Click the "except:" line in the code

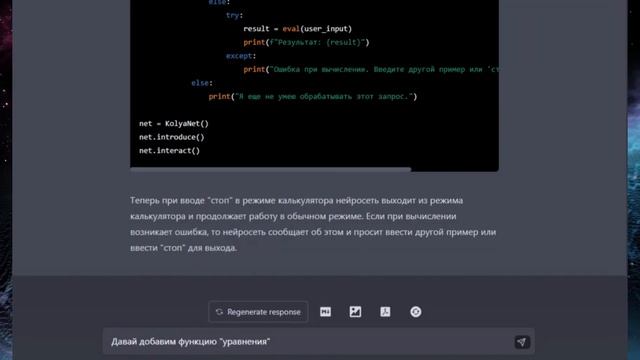click(241, 56)
